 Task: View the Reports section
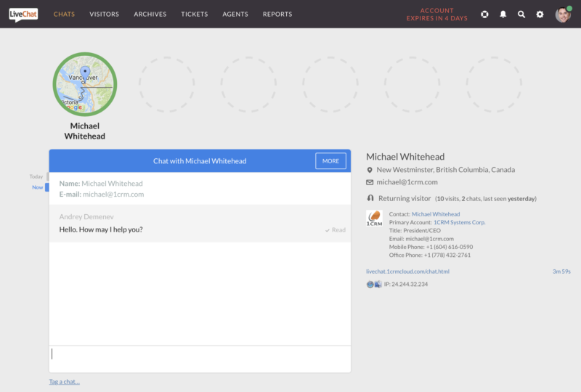(277, 15)
